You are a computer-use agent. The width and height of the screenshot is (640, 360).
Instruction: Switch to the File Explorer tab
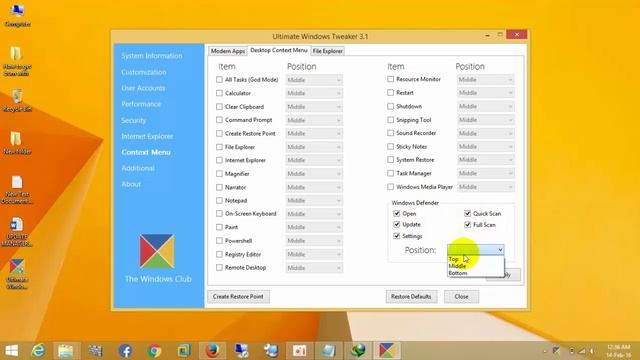pos(327,51)
